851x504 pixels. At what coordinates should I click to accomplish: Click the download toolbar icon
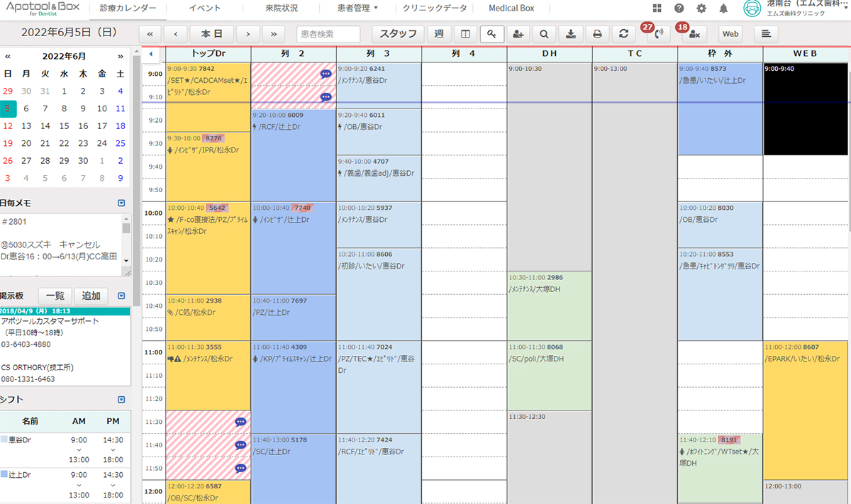point(572,33)
